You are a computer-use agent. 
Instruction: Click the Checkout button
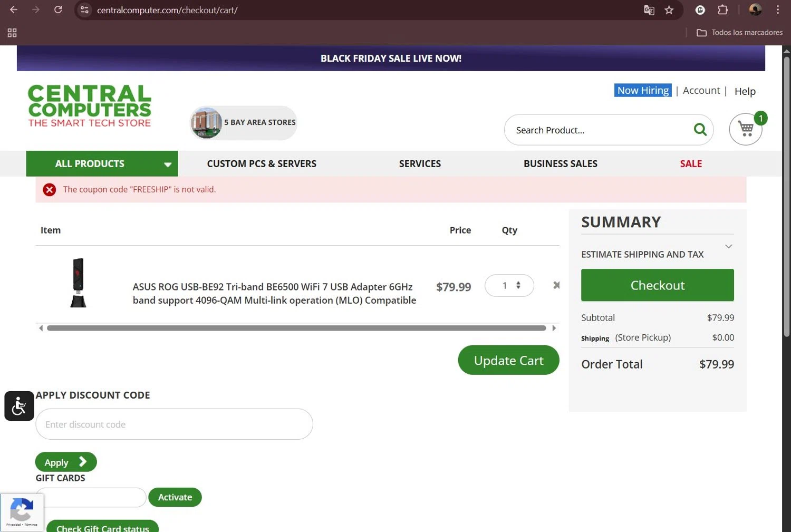[658, 285]
